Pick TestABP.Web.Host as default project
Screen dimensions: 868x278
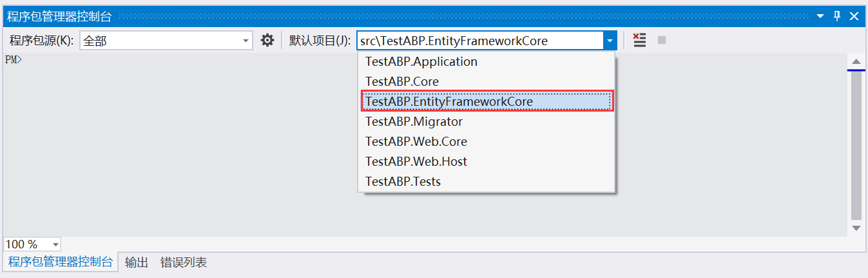coord(487,161)
